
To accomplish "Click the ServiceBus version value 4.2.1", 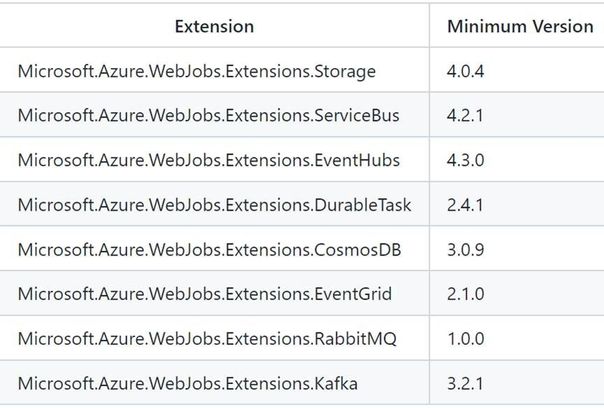I will point(466,115).
